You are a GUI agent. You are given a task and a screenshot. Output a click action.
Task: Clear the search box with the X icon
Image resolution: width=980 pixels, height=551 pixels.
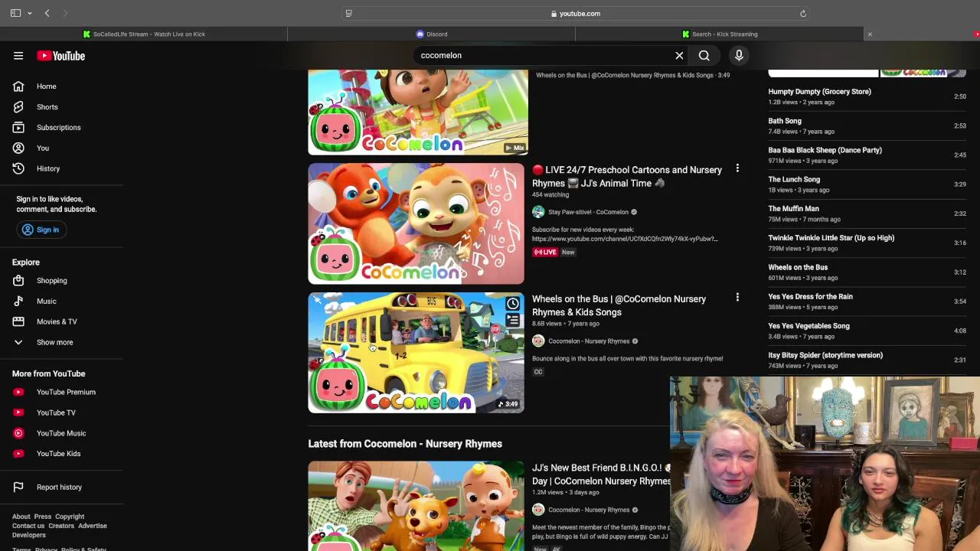point(679,55)
